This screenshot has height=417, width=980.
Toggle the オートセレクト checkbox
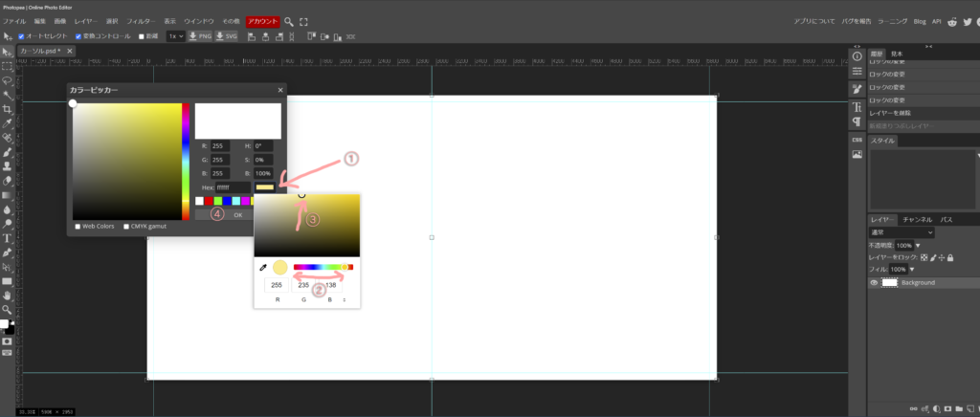coord(23,36)
